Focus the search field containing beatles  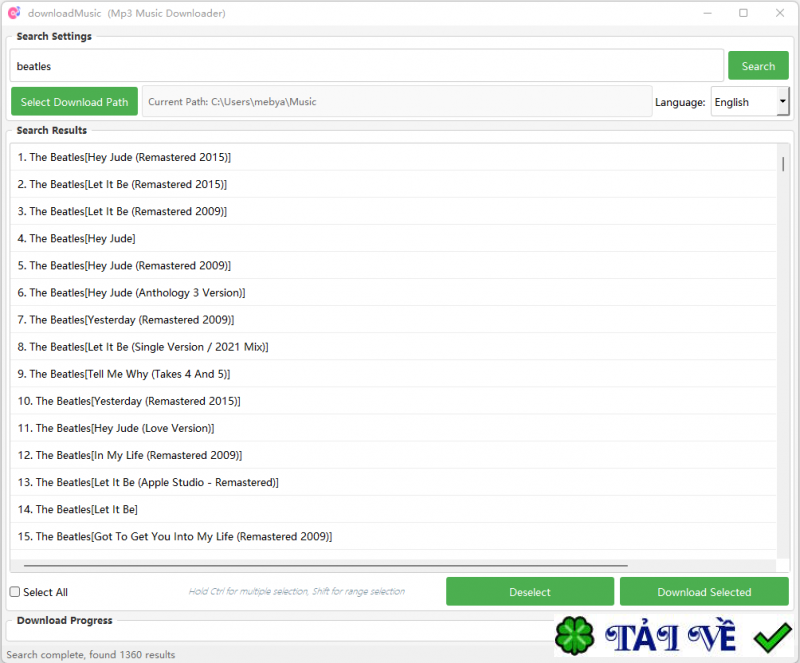(366, 66)
